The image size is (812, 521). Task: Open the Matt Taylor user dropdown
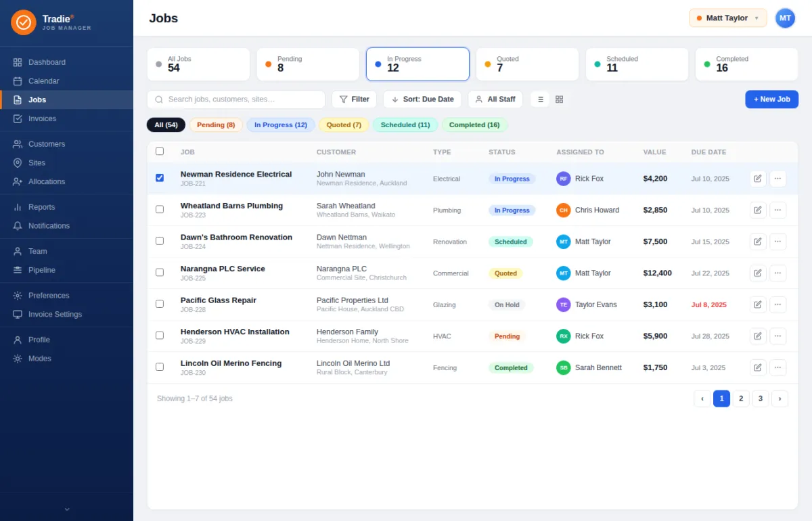(728, 18)
